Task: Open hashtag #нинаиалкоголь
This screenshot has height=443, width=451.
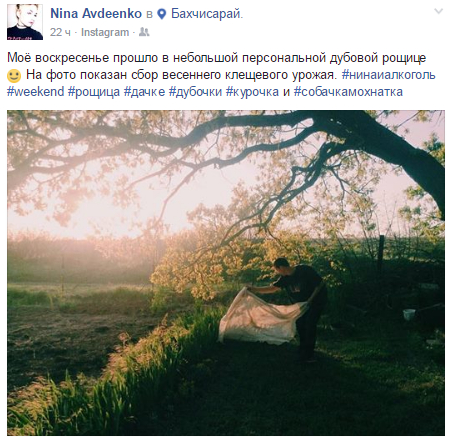Action: [x=389, y=75]
